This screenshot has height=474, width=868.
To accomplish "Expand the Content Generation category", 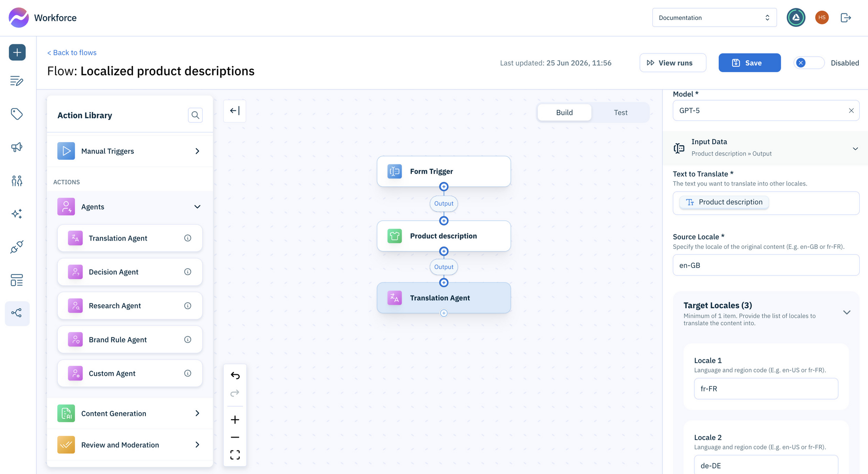I will [x=130, y=414].
